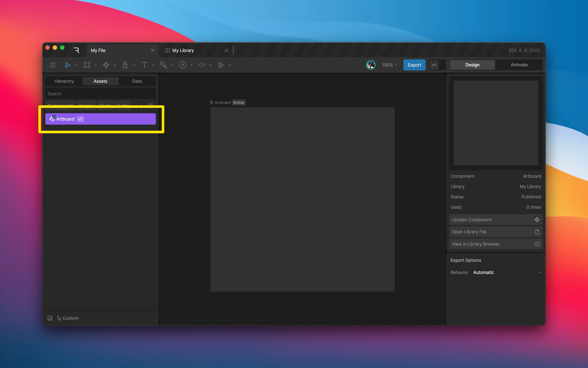Open the hamburger menu in the toolbar

coord(52,65)
